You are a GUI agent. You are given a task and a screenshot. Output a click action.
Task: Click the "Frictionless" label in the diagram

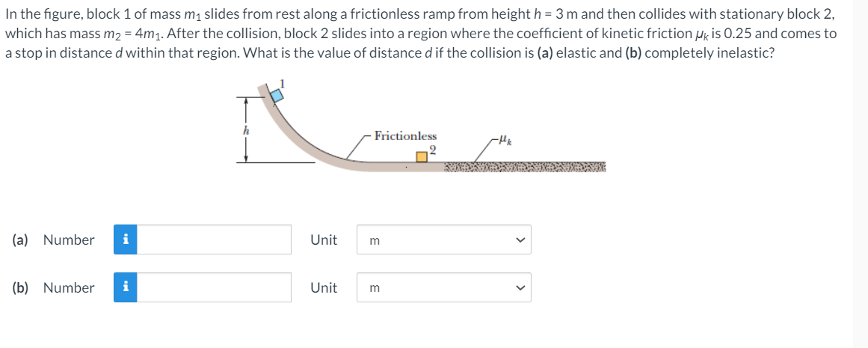[405, 135]
